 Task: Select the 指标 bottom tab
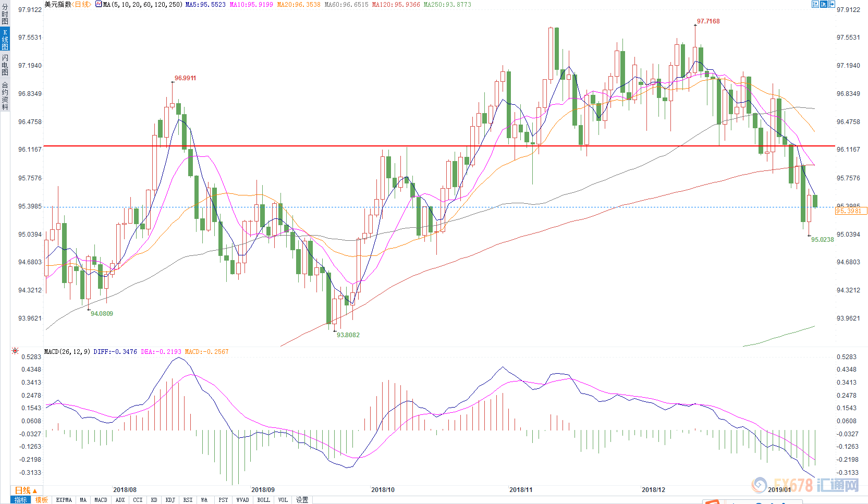click(x=21, y=500)
